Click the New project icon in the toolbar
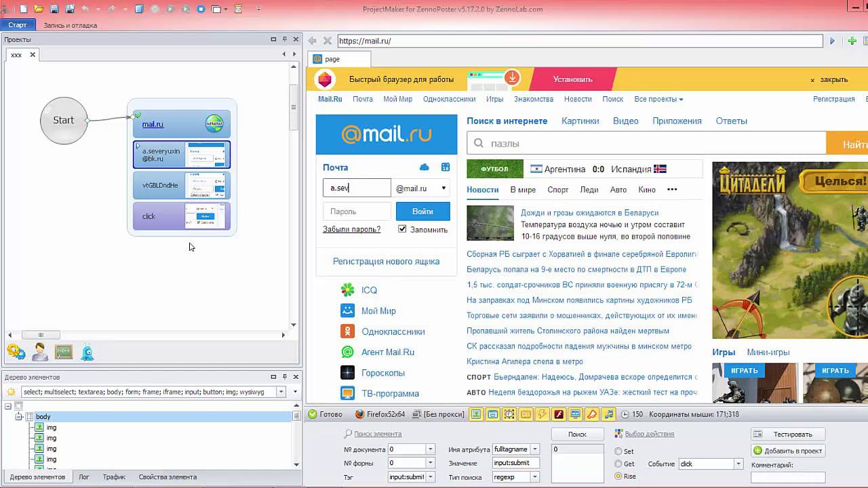The image size is (868, 488). (24, 9)
